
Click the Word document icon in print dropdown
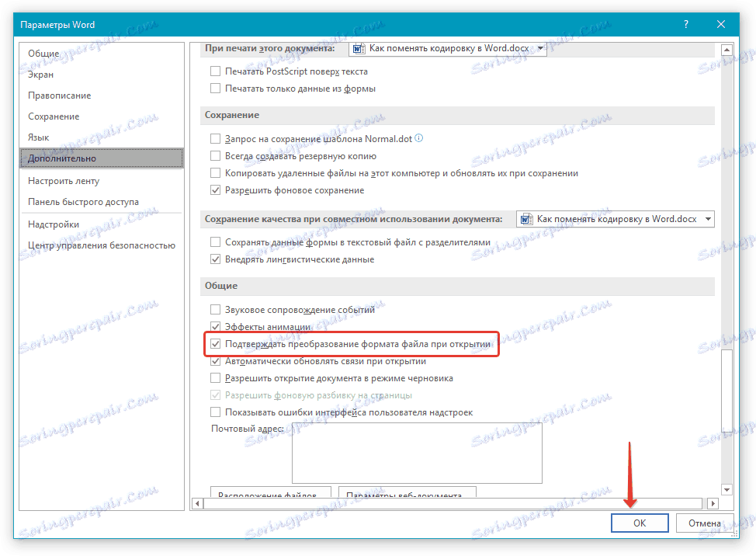[x=359, y=48]
